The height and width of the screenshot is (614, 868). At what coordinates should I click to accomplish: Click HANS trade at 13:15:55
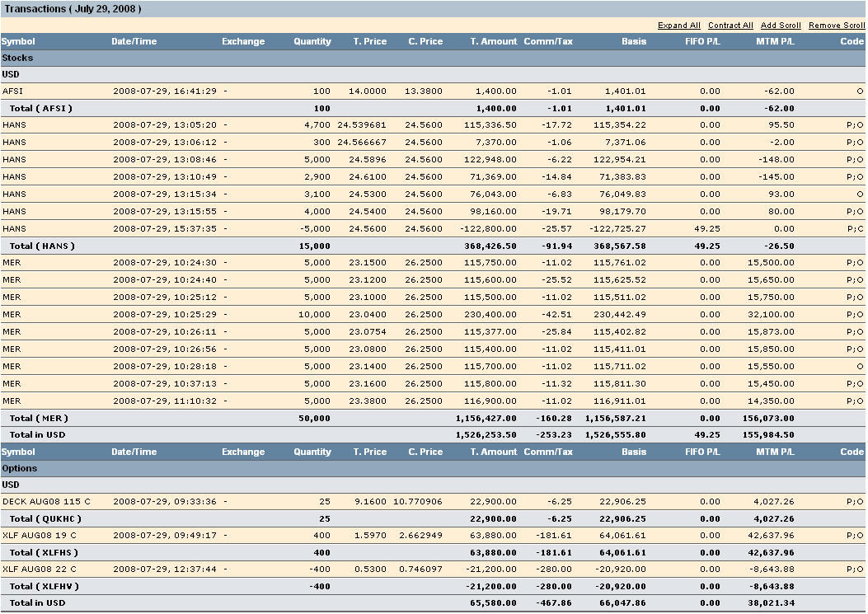[433, 212]
